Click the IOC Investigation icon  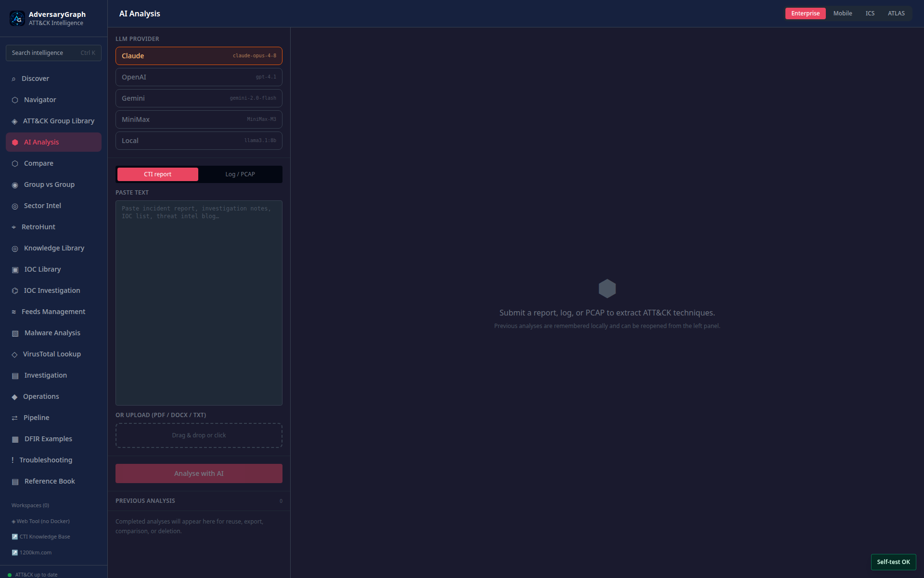15,291
